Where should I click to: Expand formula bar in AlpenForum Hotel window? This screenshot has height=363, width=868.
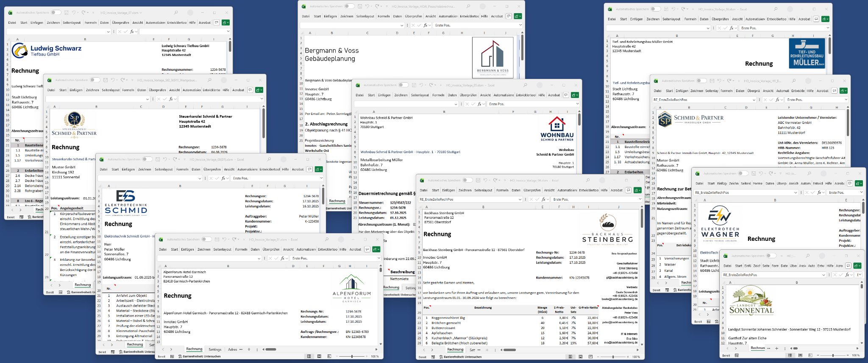[379, 258]
